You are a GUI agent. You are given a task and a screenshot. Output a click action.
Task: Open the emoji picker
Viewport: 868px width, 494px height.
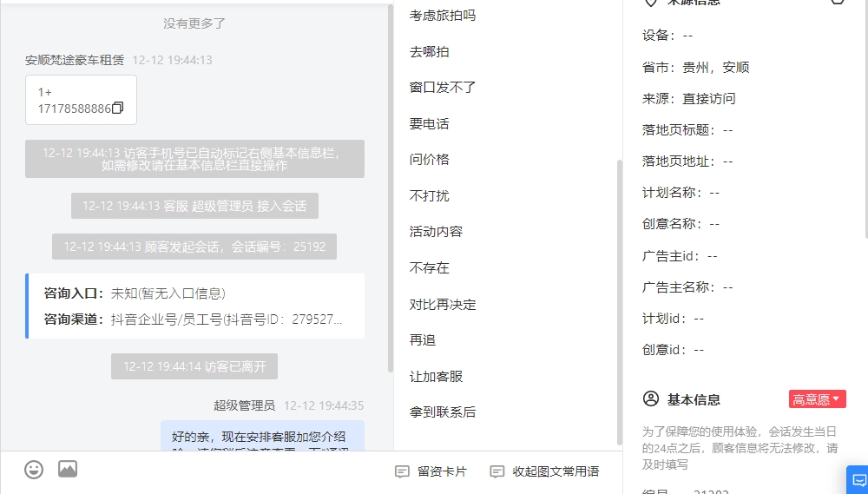pyautogui.click(x=34, y=470)
